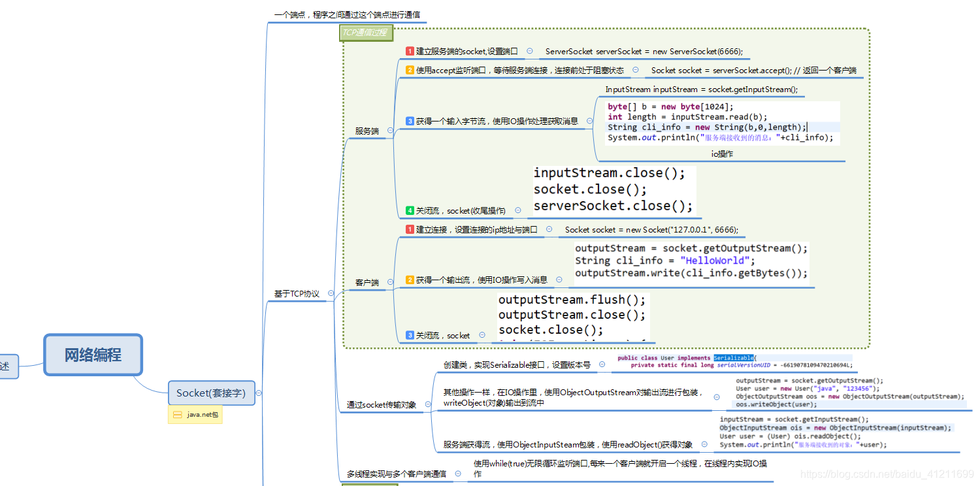Select the serverSocket.close() code image

pos(613,189)
